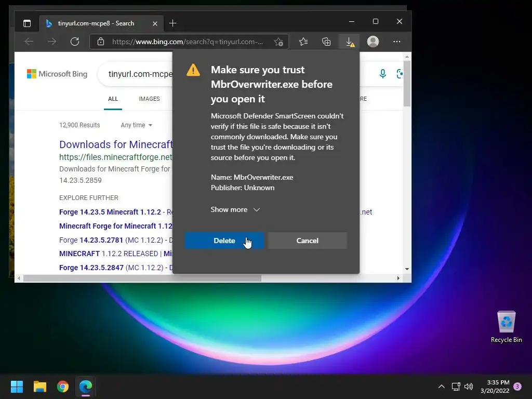Screen dimensions: 532x399
Task: Open network status tray icon
Action: 456,387
